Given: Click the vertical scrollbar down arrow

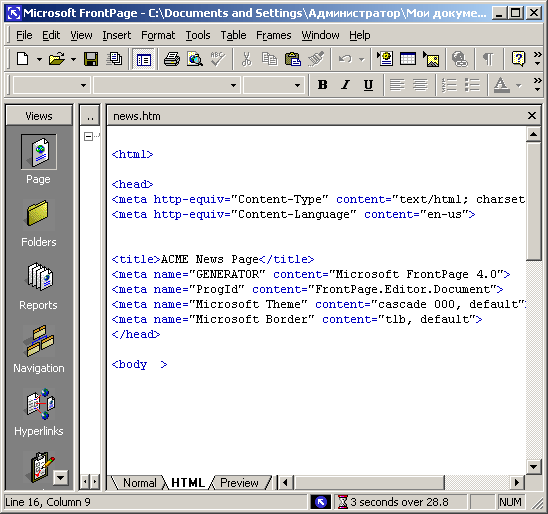Looking at the screenshot, I should (x=534, y=466).
